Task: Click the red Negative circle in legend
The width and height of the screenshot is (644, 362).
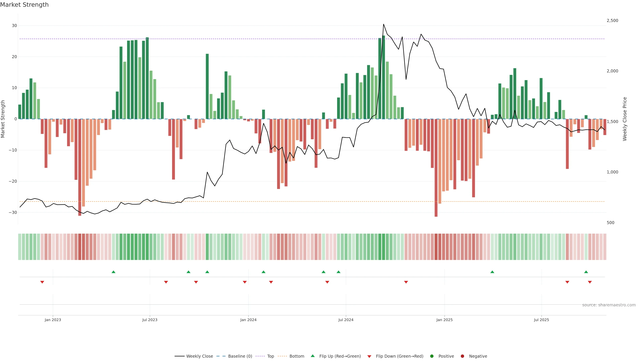Action: click(462, 356)
